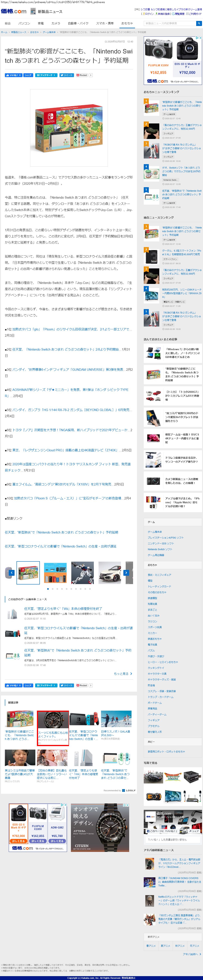Open Wii 本体の修理受付を終了 news article

63,609
